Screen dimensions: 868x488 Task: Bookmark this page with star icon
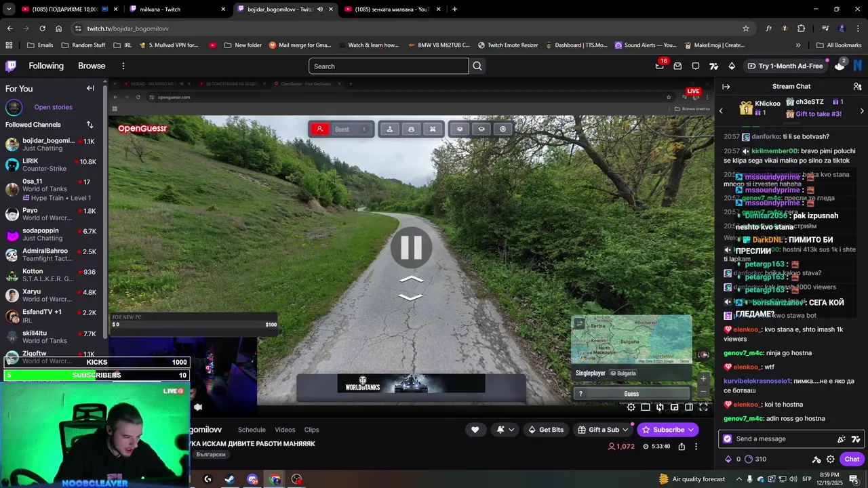[746, 28]
